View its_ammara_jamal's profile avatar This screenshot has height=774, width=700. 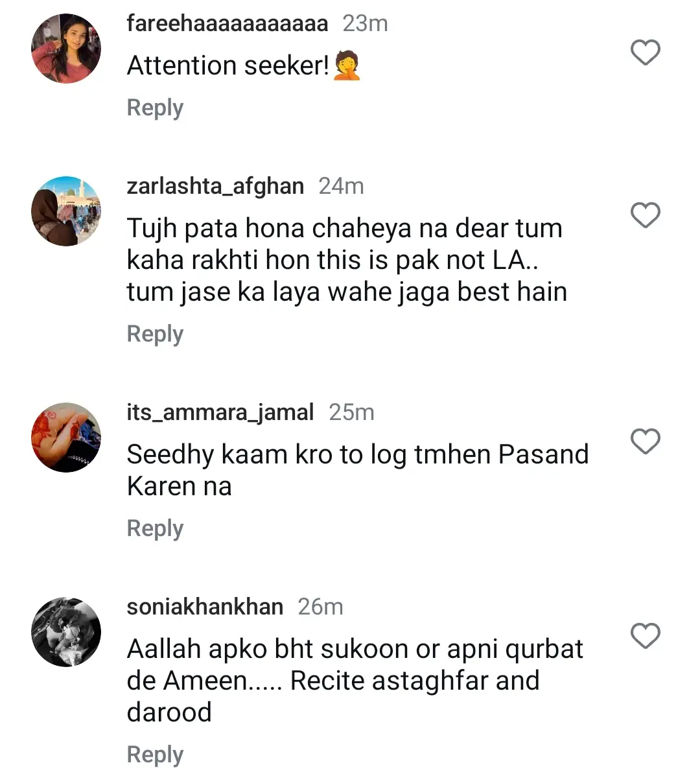66,438
